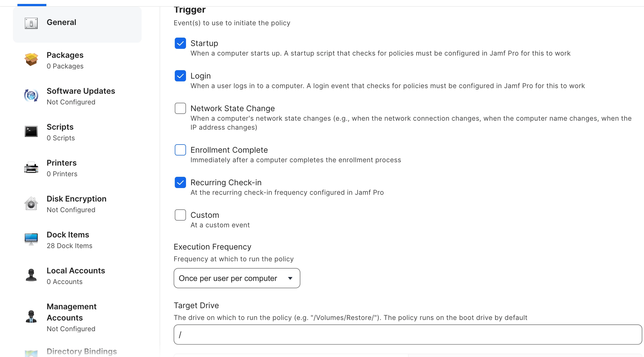Click the Printers printer icon
This screenshot has height=357, width=644.
tap(31, 167)
